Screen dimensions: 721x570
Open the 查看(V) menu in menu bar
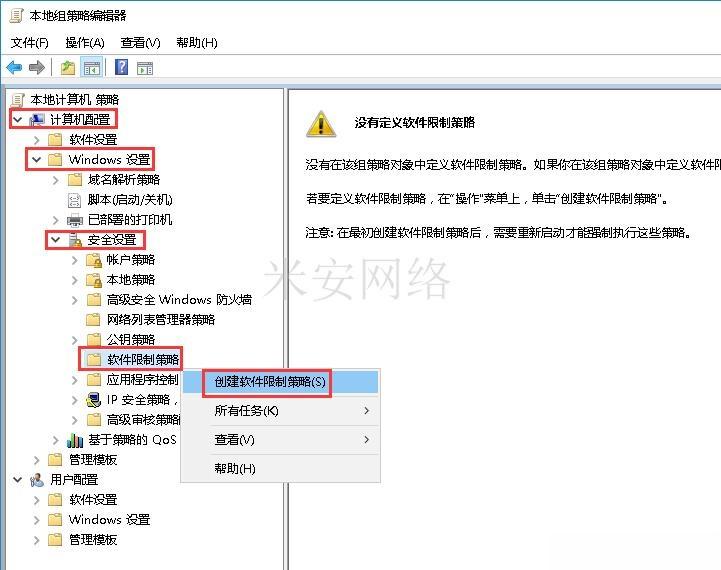pyautogui.click(x=140, y=43)
